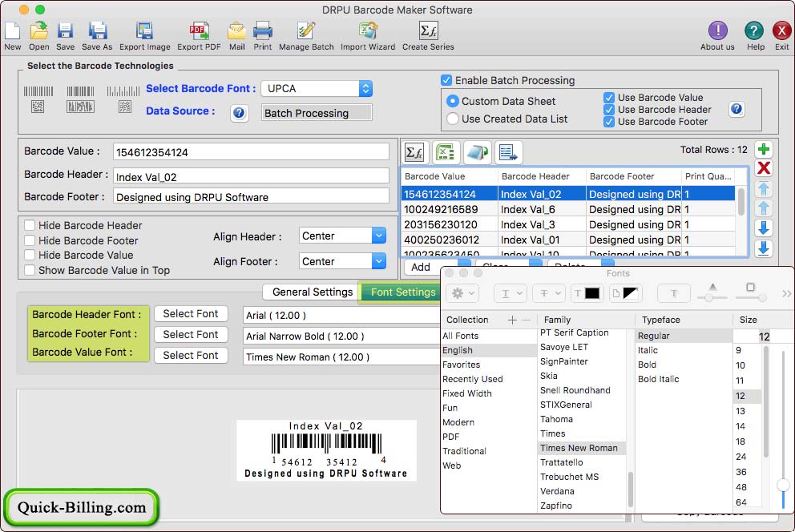Choose Recently Used font collection
Image resolution: width=795 pixels, height=532 pixels.
tap(473, 379)
